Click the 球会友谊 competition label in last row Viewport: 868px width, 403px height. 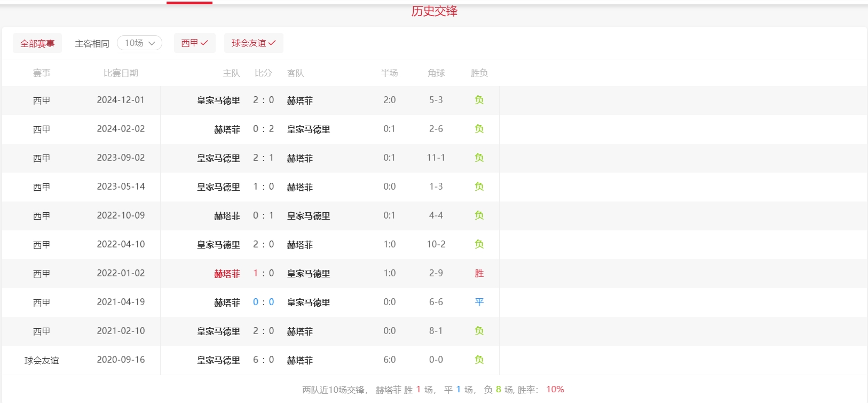[x=42, y=360]
